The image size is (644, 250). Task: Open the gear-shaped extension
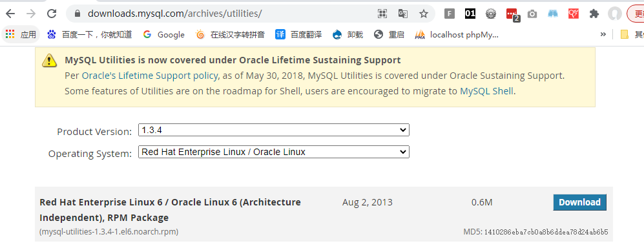[491, 14]
